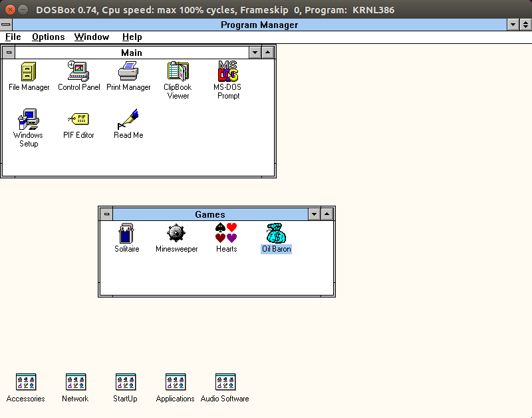Minimize the DOSBox window

tap(23, 9)
